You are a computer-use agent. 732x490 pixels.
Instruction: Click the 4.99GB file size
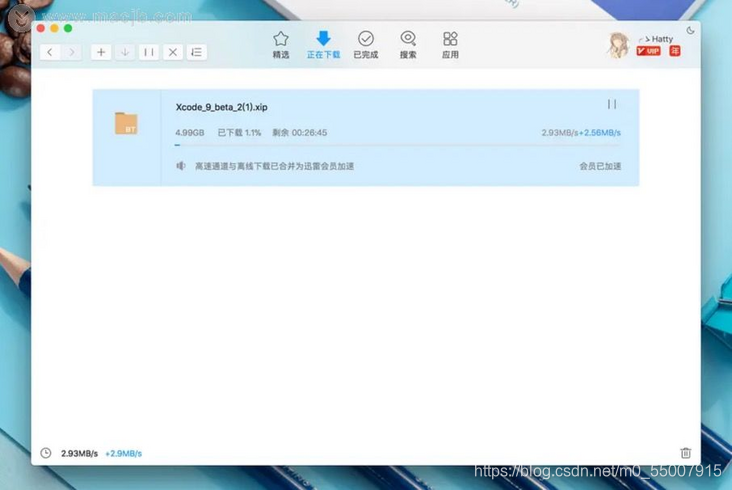190,133
